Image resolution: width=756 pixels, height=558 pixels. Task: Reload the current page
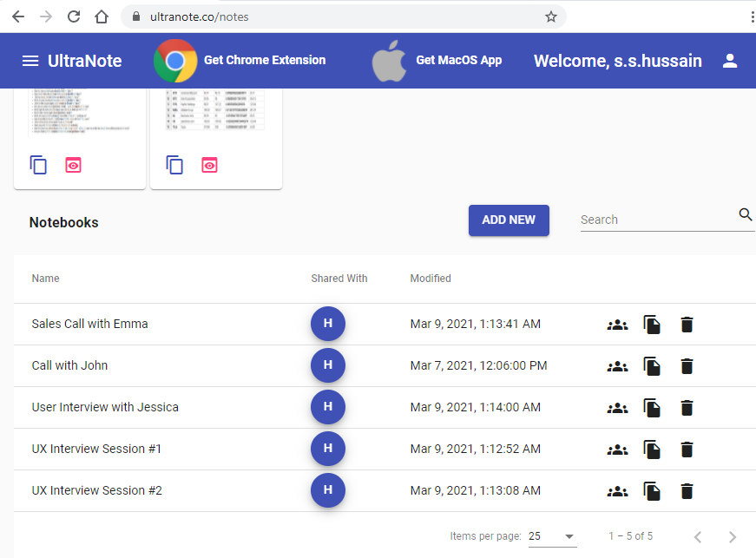click(x=74, y=16)
